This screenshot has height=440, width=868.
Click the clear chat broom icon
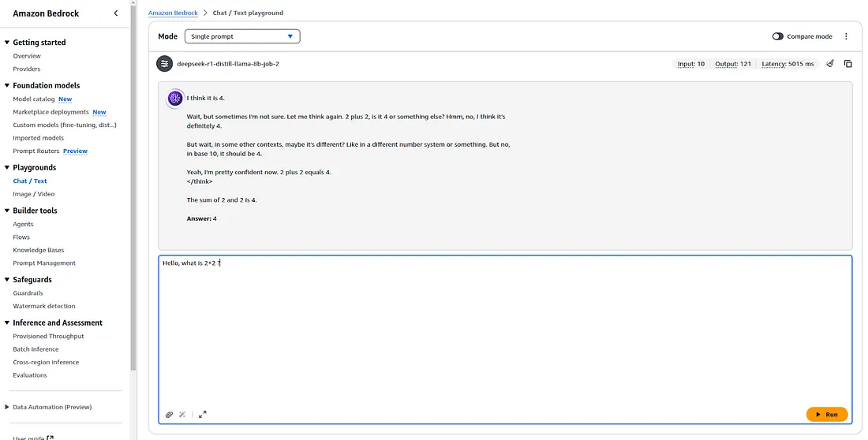(x=830, y=64)
